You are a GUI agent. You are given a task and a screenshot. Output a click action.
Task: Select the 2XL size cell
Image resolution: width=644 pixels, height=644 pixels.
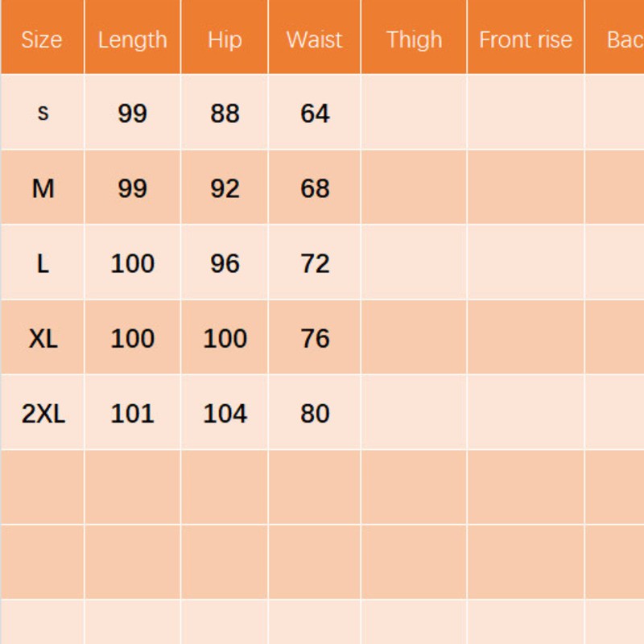[43, 413]
